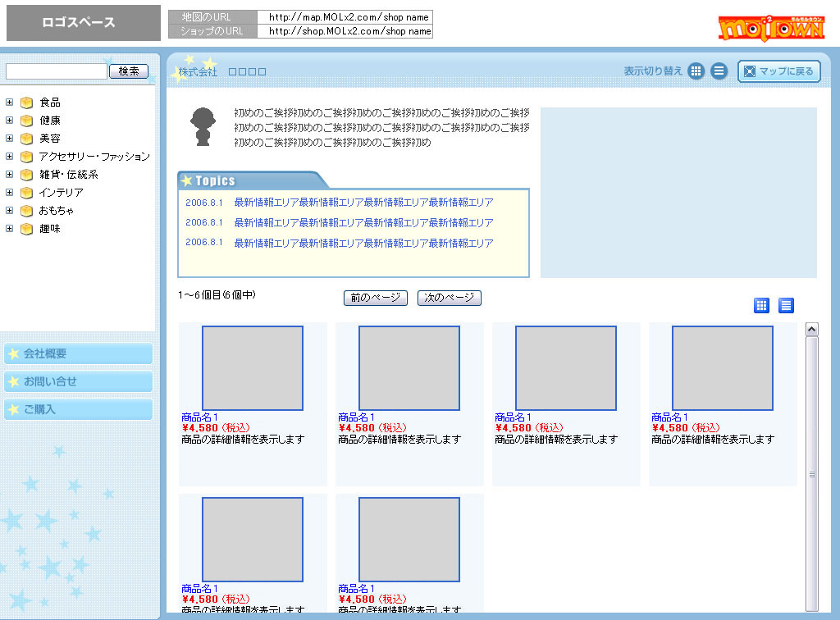This screenshot has height=620, width=840.
Task: Switch header display to list view icon
Action: tap(719, 71)
